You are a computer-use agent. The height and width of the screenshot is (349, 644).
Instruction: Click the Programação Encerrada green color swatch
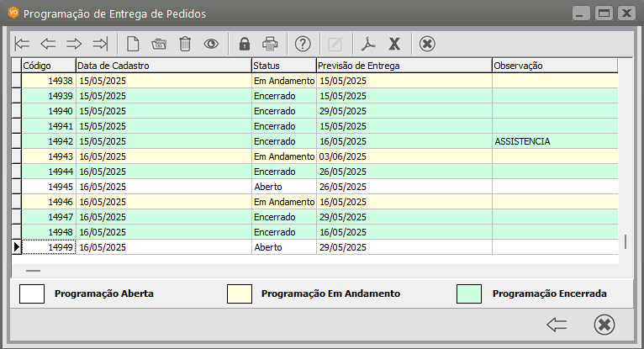coord(469,293)
